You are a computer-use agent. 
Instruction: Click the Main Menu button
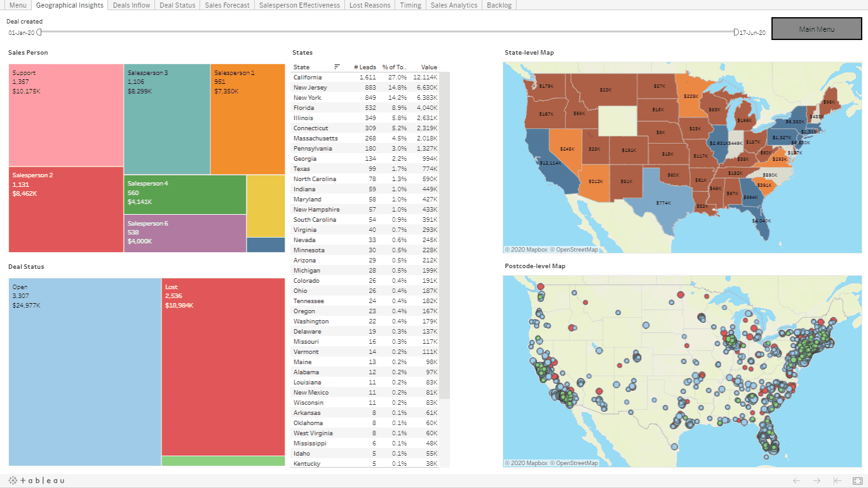coord(817,29)
